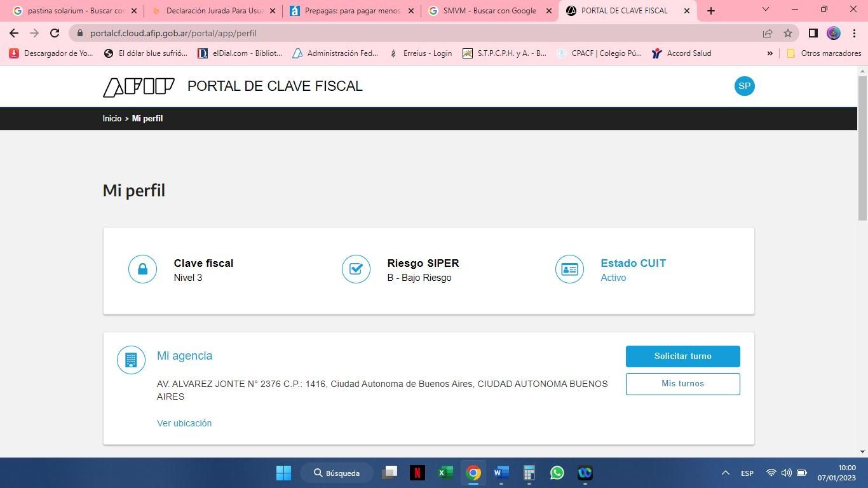Open WhatsApp from the taskbar
The image size is (868, 488).
pos(557,473)
